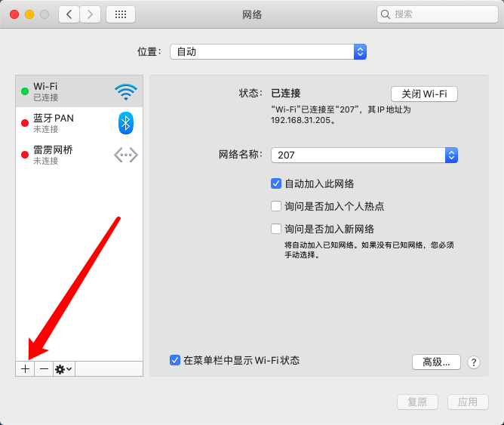
Task: Click the 高级... button
Action: (x=436, y=362)
